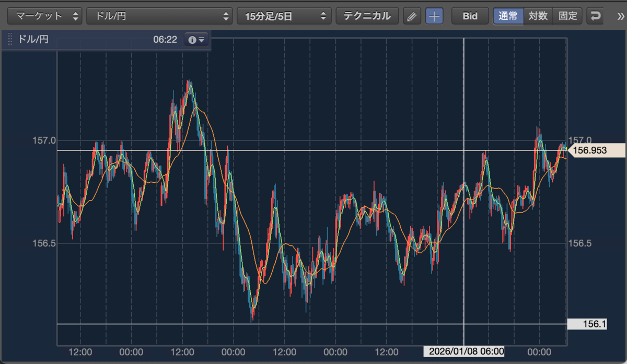This screenshot has width=627, height=364.
Task: Click the right axis 156.5 label
Action: pyautogui.click(x=580, y=243)
